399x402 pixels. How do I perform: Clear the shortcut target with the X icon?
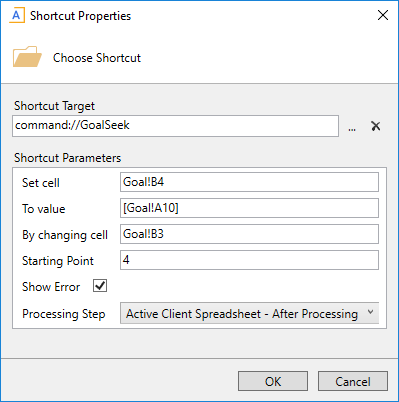click(376, 126)
